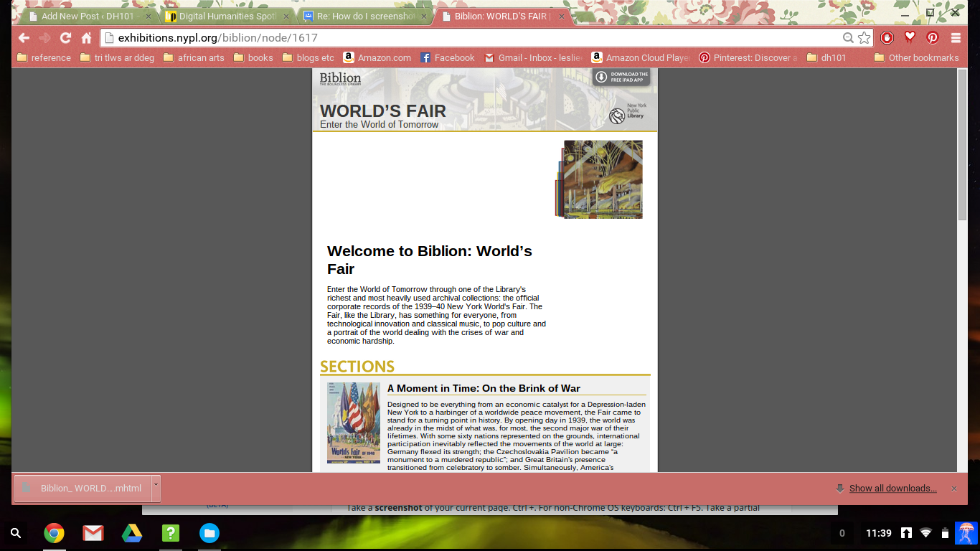Image resolution: width=980 pixels, height=551 pixels.
Task: Switch to the Add New Post tab
Action: click(x=86, y=16)
